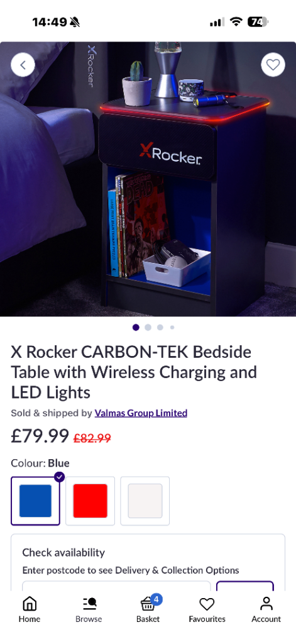Choose the Red colour option
Screen dimensions: 296x644
pos(90,501)
